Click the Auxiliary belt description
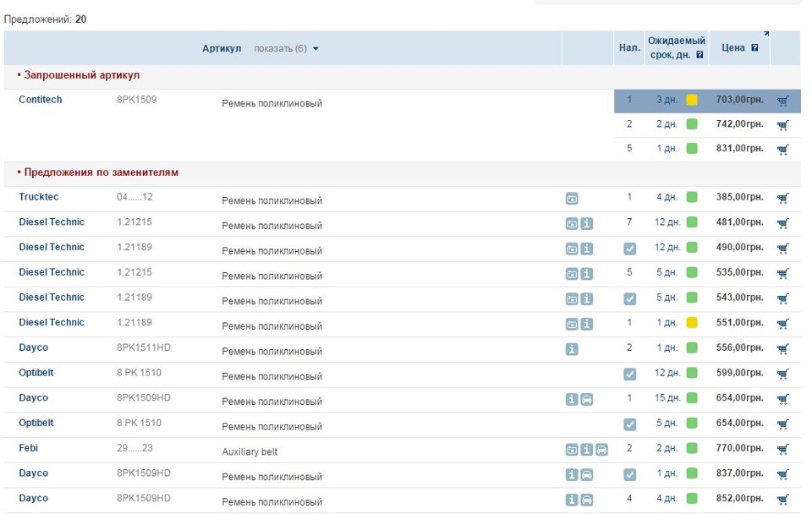 click(x=250, y=452)
